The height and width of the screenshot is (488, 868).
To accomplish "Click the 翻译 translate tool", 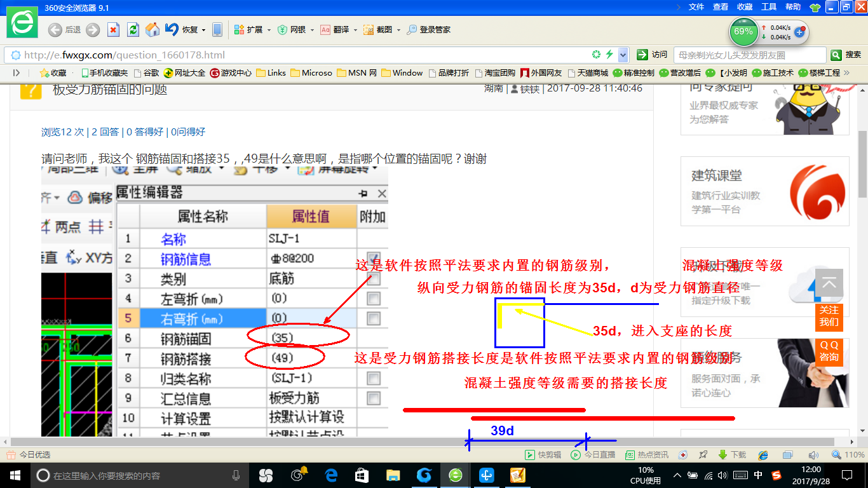I will [x=335, y=29].
